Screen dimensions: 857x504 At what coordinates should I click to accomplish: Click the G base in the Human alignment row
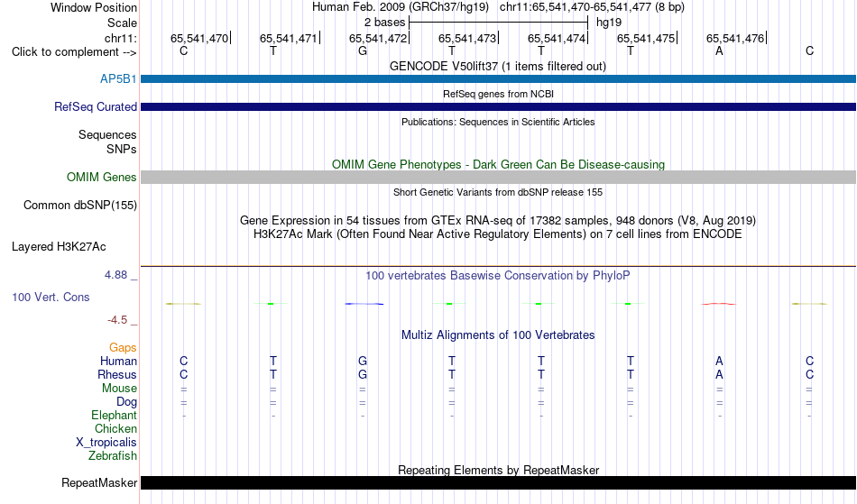(x=363, y=361)
